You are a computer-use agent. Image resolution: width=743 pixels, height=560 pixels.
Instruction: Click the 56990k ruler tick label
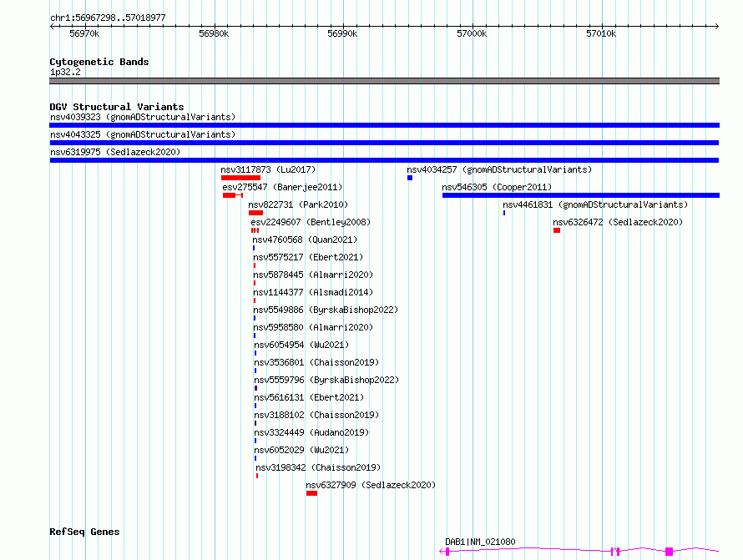click(x=342, y=33)
